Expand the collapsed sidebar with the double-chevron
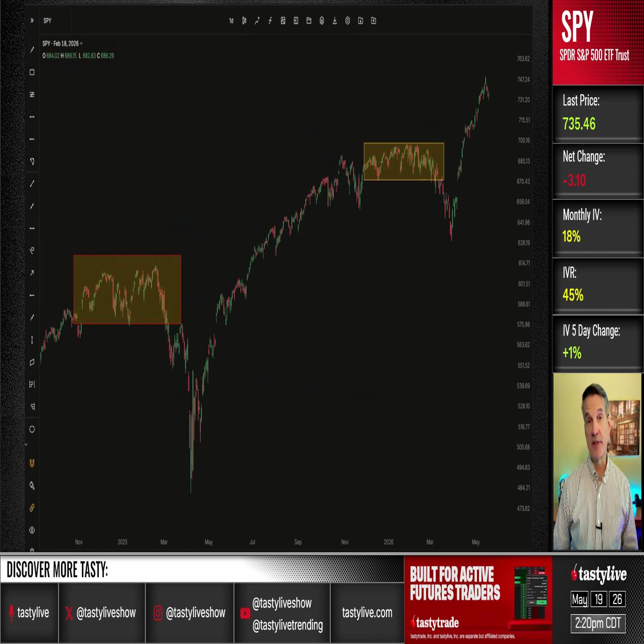The height and width of the screenshot is (644, 644). pos(32,21)
